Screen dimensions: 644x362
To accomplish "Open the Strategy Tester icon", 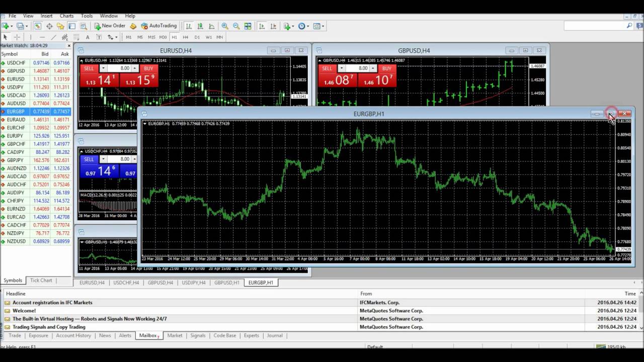I will 83,26.
